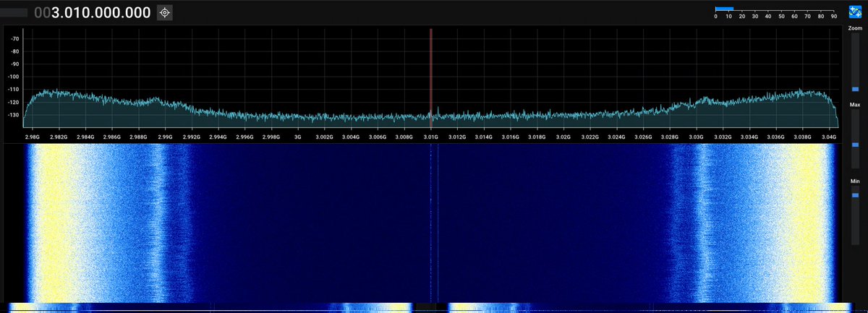Click the 2.98G label on frequency axis
868x313 pixels.
pos(33,136)
